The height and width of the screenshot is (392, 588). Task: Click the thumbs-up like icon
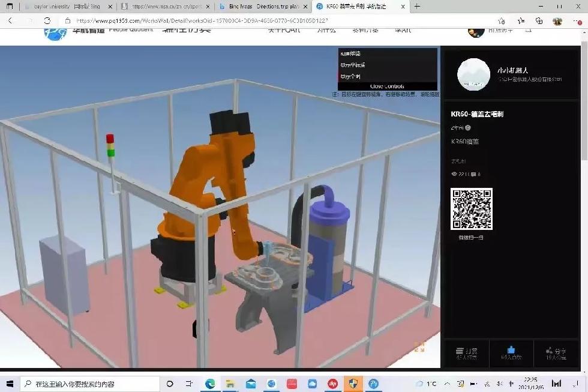[511, 350]
